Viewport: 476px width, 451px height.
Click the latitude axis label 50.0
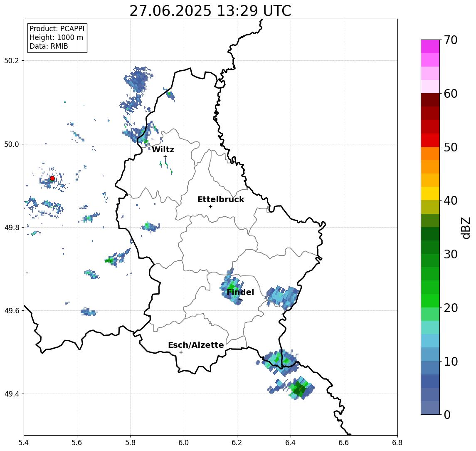(12, 144)
